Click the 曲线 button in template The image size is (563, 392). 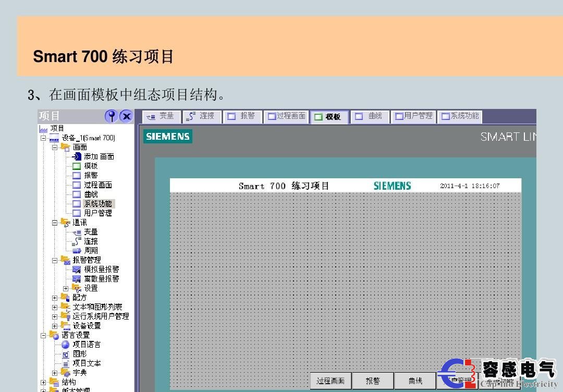(415, 381)
